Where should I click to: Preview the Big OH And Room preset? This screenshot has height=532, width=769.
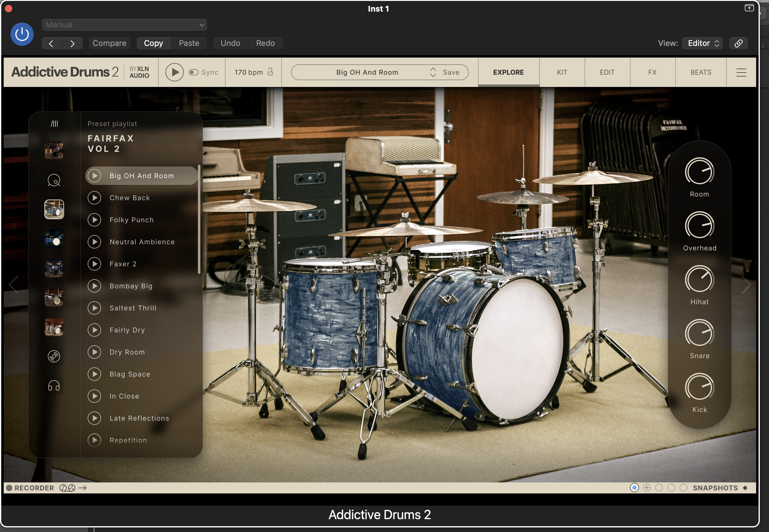click(x=94, y=176)
